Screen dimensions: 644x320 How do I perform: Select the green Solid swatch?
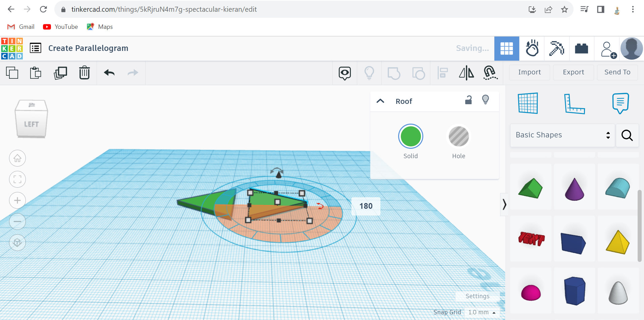coord(411,136)
